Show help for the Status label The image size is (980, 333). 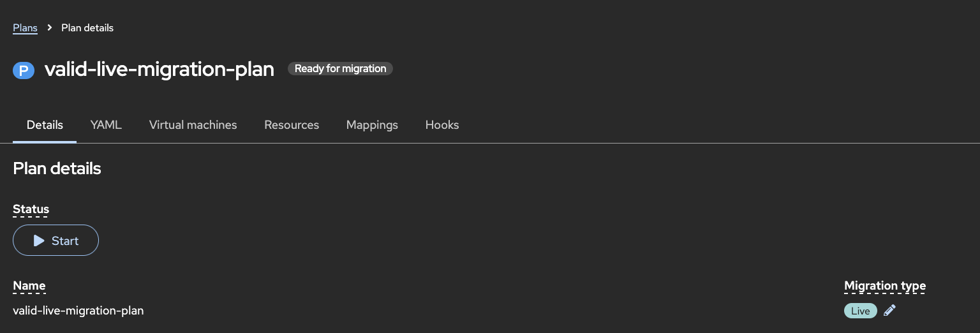point(31,209)
